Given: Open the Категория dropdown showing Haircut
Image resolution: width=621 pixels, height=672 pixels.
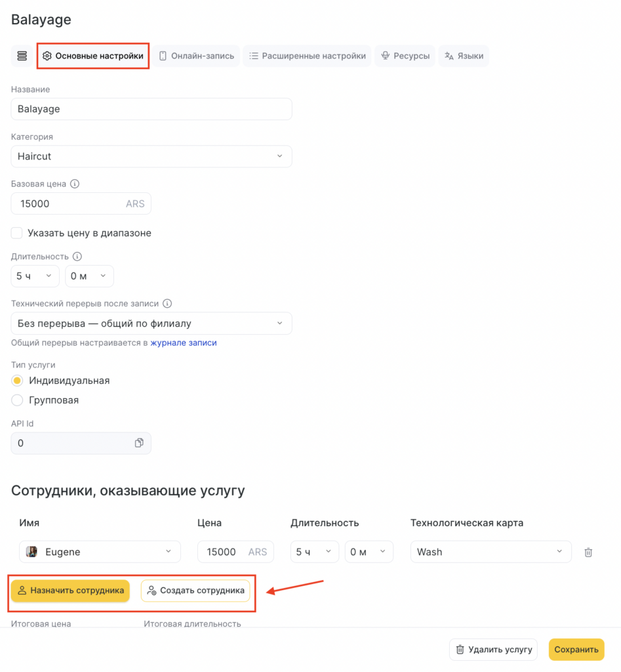Looking at the screenshot, I should [x=151, y=156].
